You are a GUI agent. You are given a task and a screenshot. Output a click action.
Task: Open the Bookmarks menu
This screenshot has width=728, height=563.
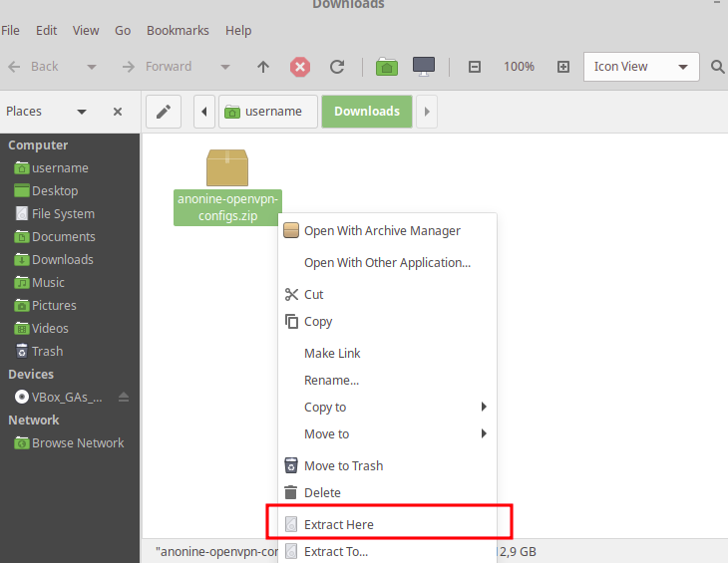coord(178,31)
